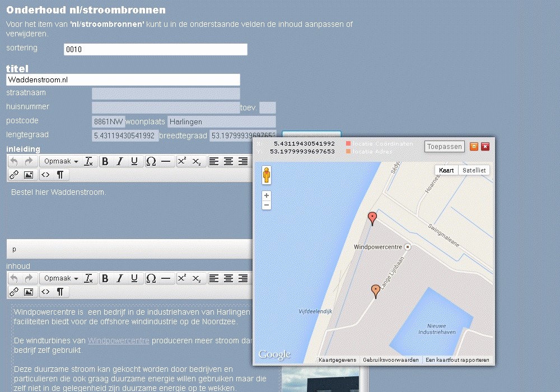Toggle italic in the inleiding editor
This screenshot has width=560, height=392.
click(120, 161)
